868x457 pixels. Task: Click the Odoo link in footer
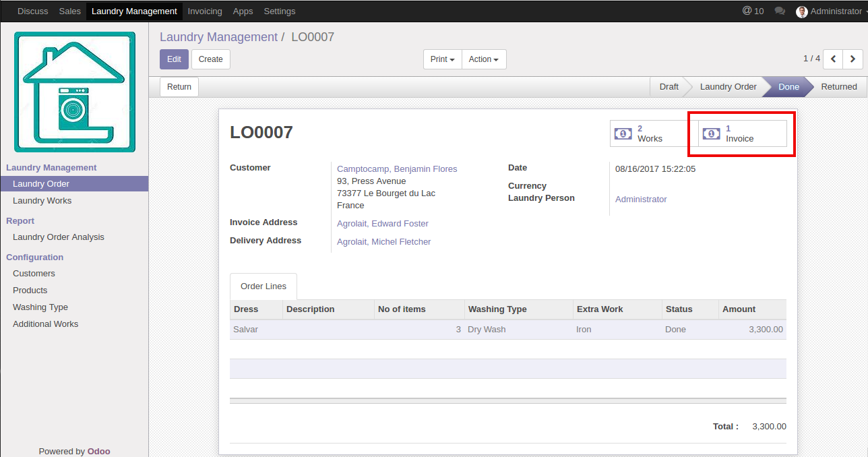[x=99, y=452]
